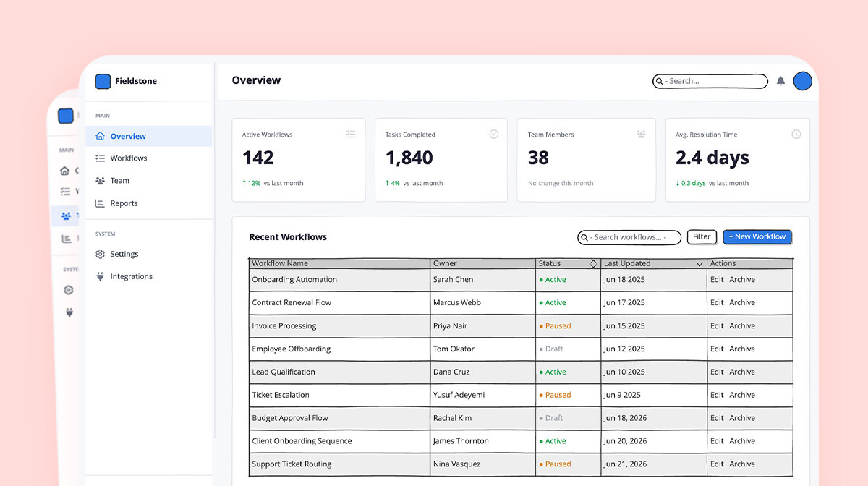Edit the Ticket Escalation workflow
Screen dimensions: 868x486
717,395
